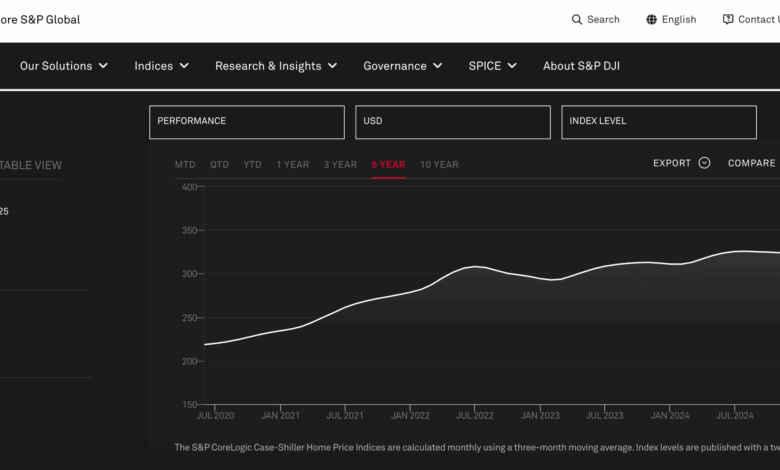Click the Contact Us chat icon
780x470 pixels.
[728, 20]
